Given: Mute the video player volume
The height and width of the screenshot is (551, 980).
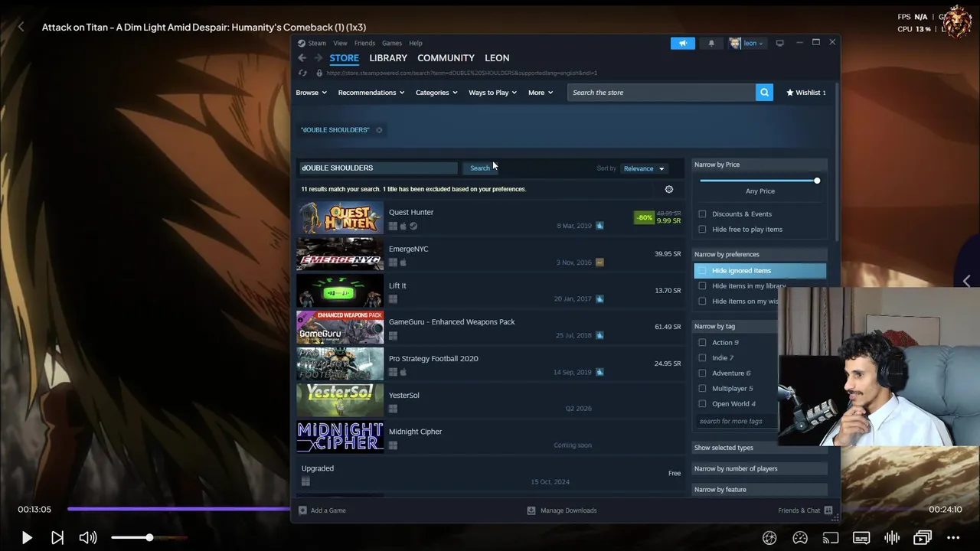Looking at the screenshot, I should 88,538.
